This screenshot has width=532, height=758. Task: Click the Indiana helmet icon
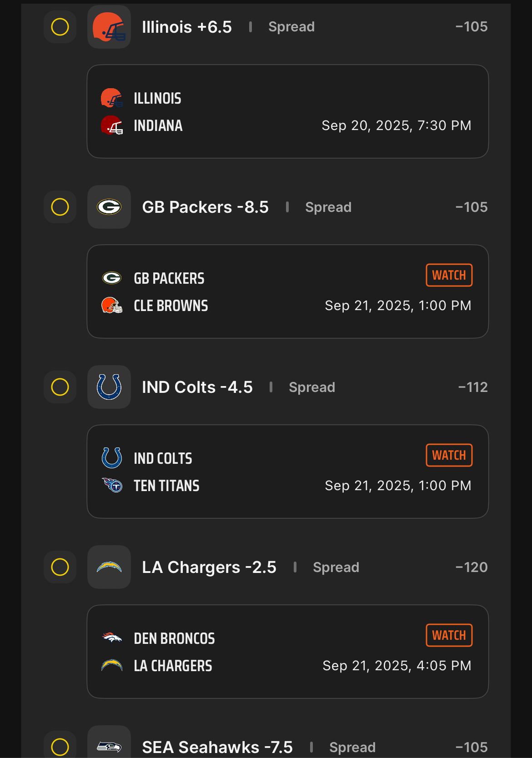112,125
